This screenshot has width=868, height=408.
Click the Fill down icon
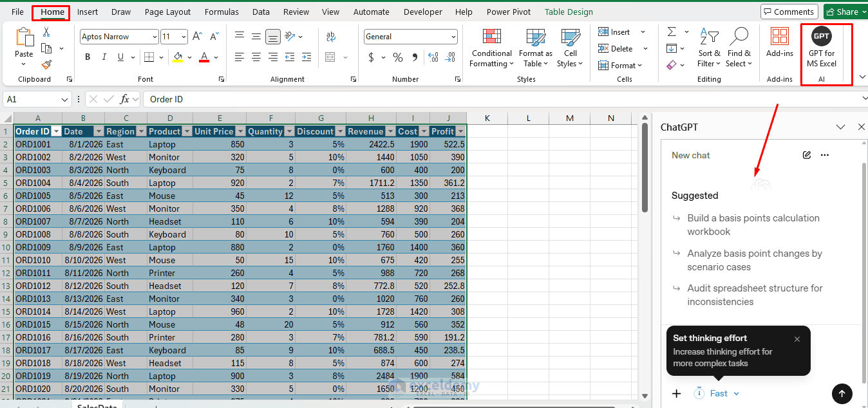pyautogui.click(x=672, y=48)
